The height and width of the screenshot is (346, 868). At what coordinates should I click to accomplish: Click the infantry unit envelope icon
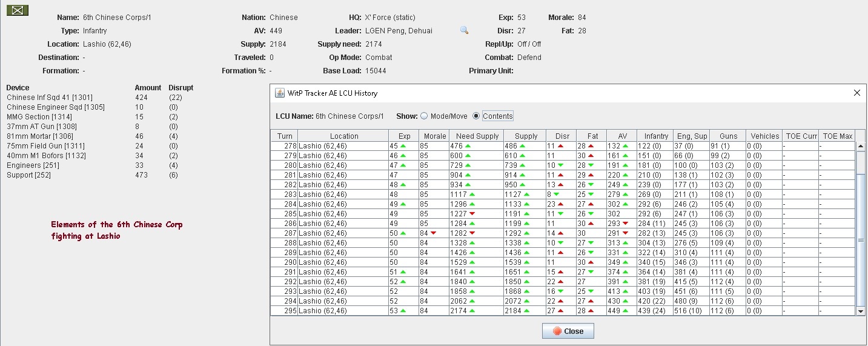(x=18, y=10)
